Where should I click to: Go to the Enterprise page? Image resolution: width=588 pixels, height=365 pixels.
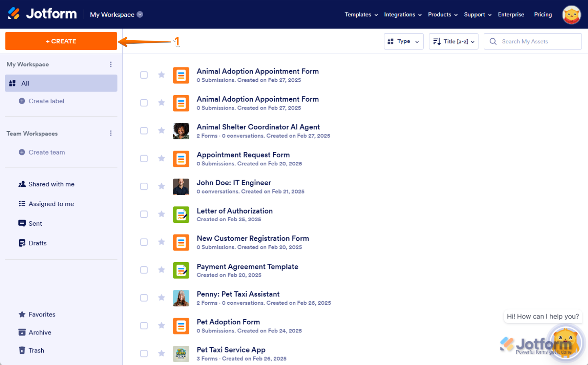511,14
